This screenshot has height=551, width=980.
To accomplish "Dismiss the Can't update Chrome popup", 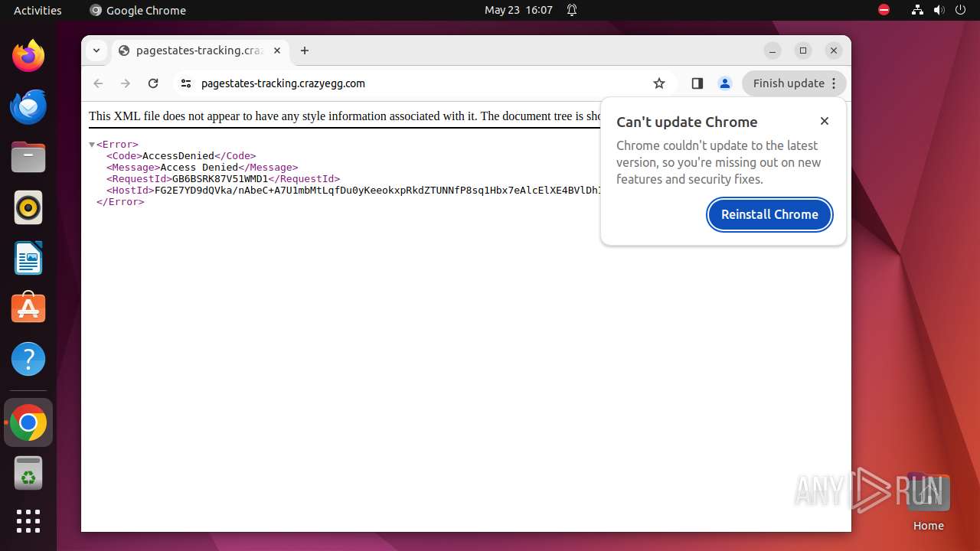I will [824, 121].
